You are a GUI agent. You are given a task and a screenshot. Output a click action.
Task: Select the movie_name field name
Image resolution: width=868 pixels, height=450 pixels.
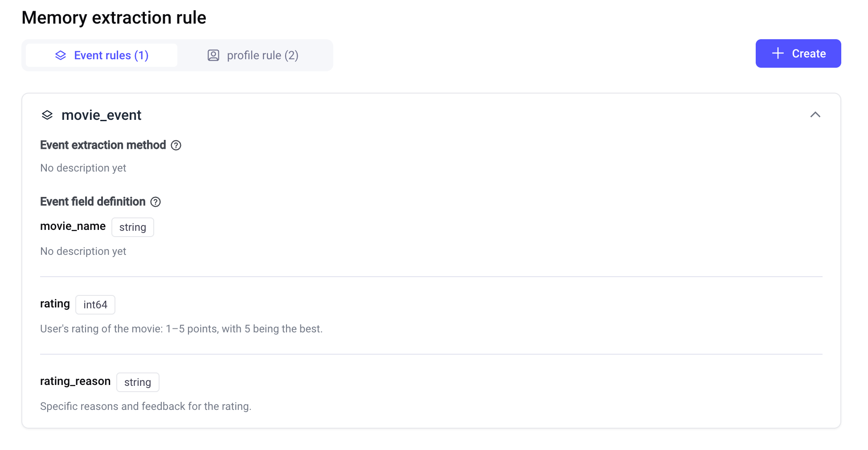click(x=73, y=226)
